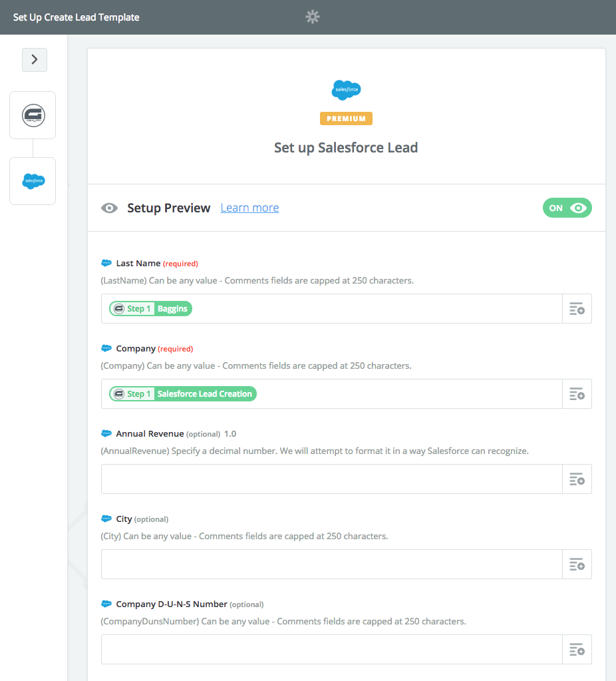Select the Salesforce action step in sidebar

(33, 180)
